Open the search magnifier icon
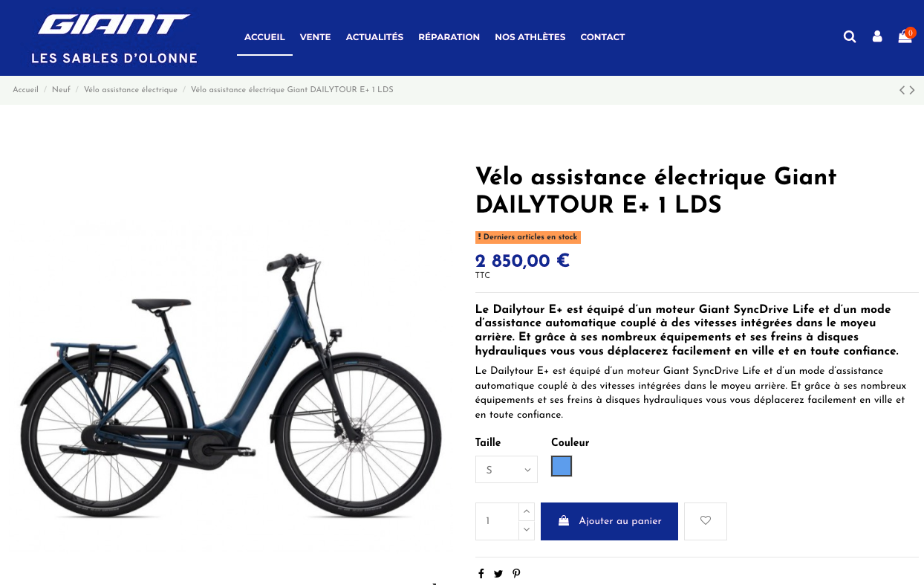This screenshot has height=585, width=924. (850, 36)
